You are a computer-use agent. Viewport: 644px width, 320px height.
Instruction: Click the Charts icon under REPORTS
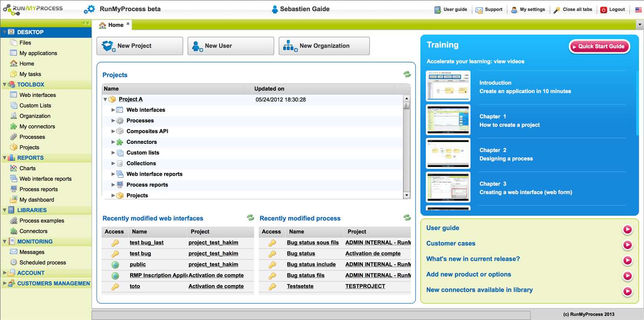pos(13,168)
